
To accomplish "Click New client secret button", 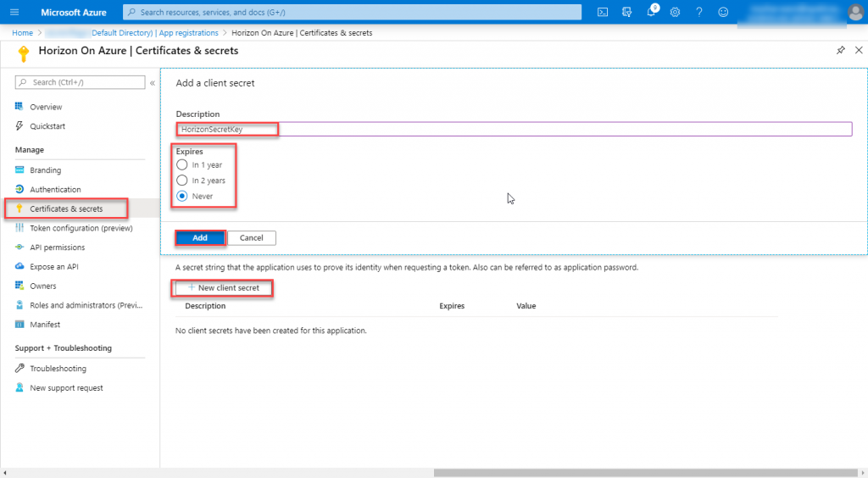I will (x=223, y=287).
